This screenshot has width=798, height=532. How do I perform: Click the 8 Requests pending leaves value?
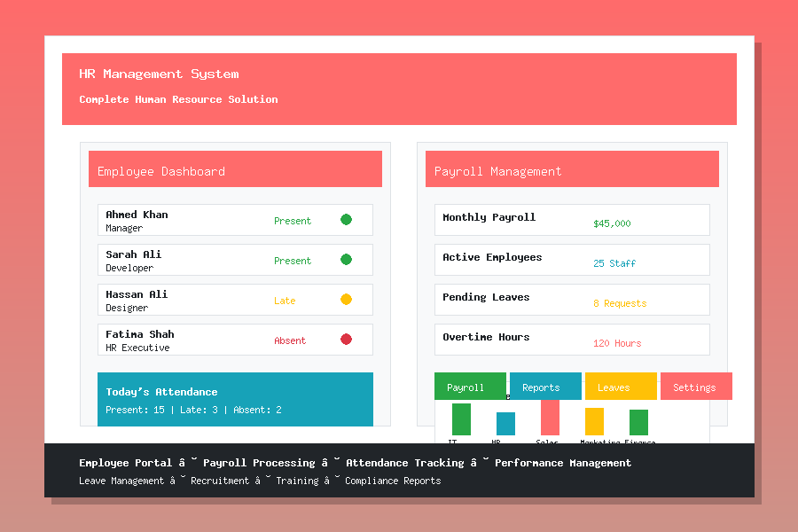(x=620, y=303)
